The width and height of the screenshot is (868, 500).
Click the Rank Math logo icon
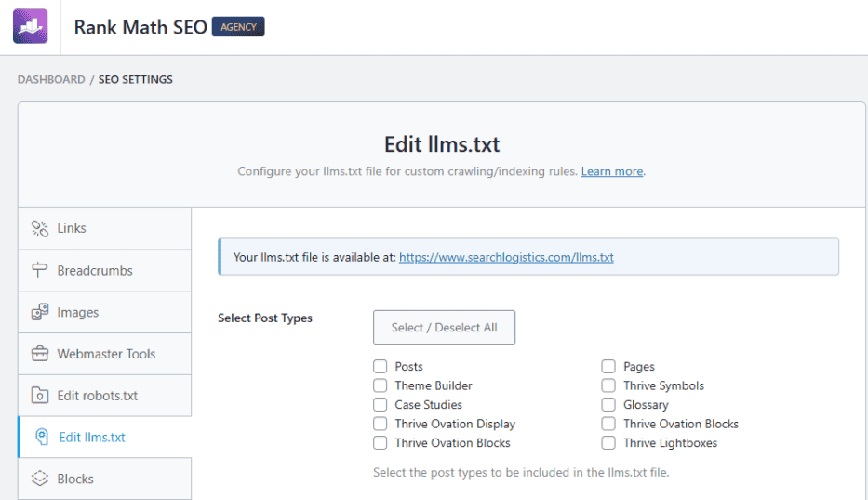coord(31,26)
